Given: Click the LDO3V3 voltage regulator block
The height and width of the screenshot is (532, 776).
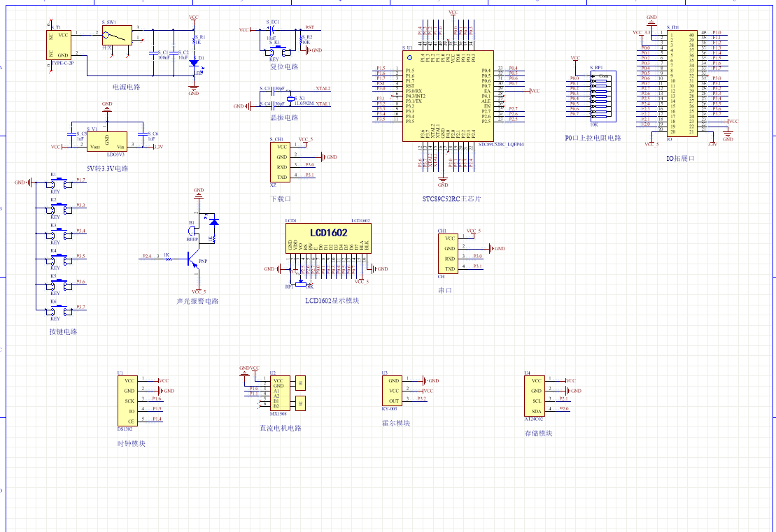Looking at the screenshot, I should coord(106,142).
